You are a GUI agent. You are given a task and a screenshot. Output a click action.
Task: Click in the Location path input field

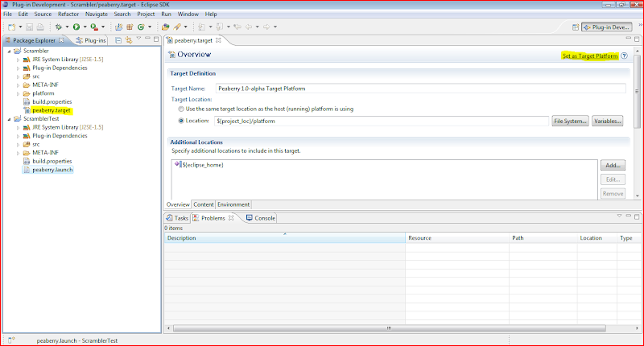click(x=382, y=121)
